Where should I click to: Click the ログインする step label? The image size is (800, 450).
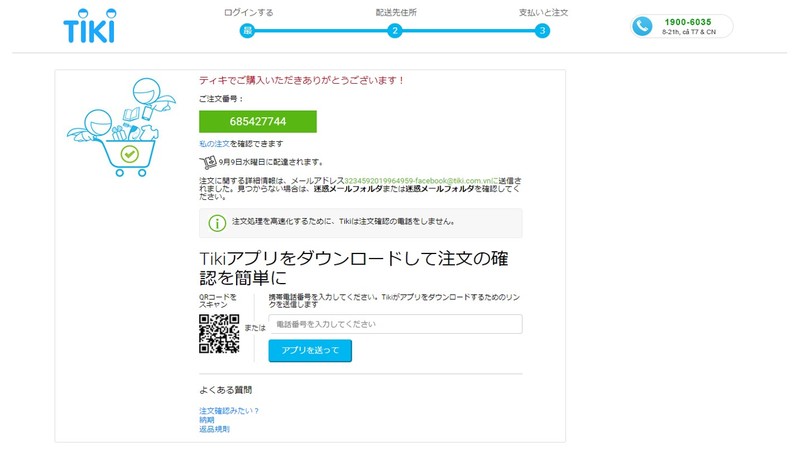pos(247,12)
